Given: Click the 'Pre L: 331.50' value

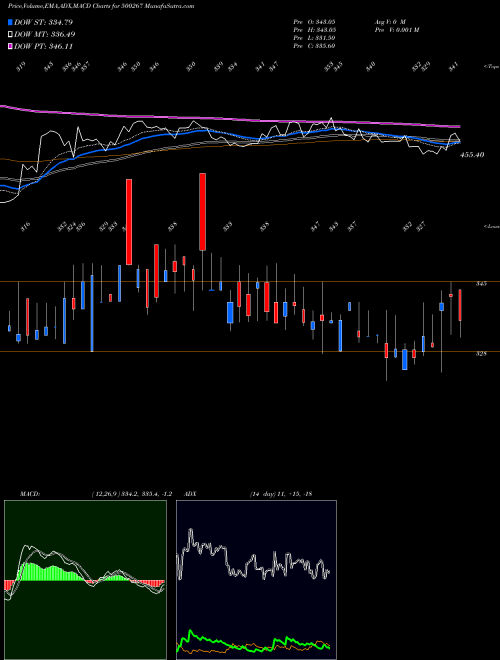Looking at the screenshot, I should 314,38.
